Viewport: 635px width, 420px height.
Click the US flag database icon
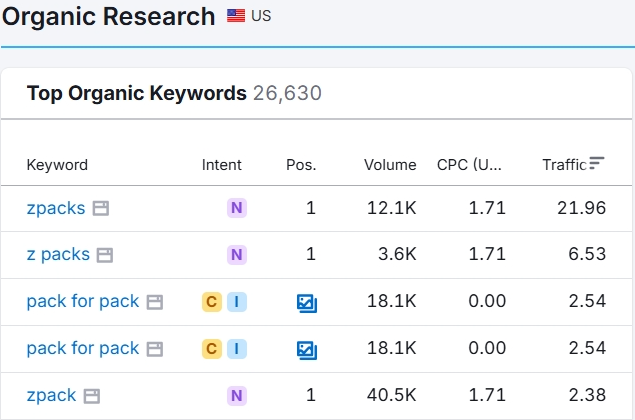pos(236,16)
